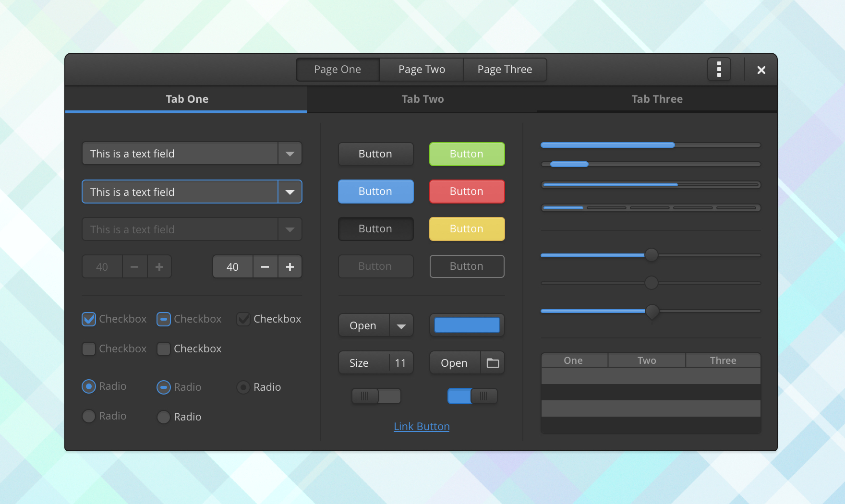Expand the first text field combo arrow
Viewport: 845px width, 504px height.
[290, 154]
